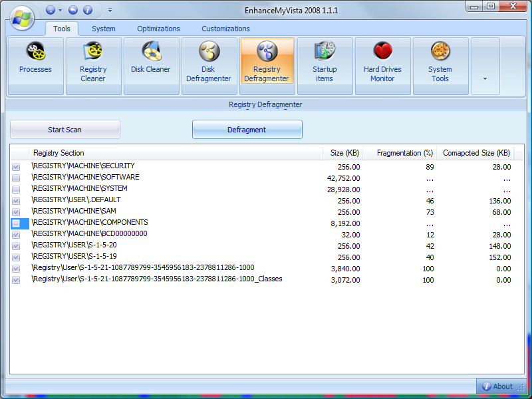
Task: Click the 42,752.00 size value
Action: [343, 178]
